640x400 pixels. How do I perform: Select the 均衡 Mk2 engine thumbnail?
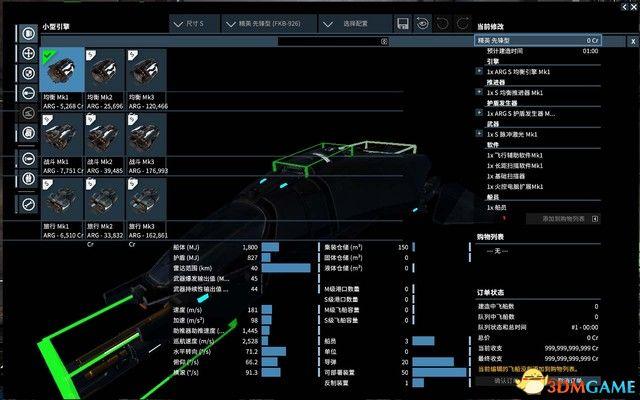point(105,70)
